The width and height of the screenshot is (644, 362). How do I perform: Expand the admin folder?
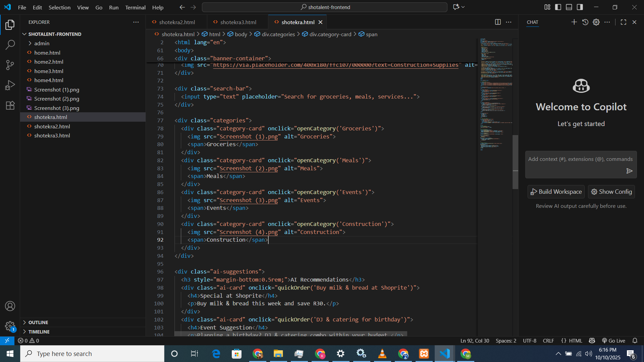[42, 43]
